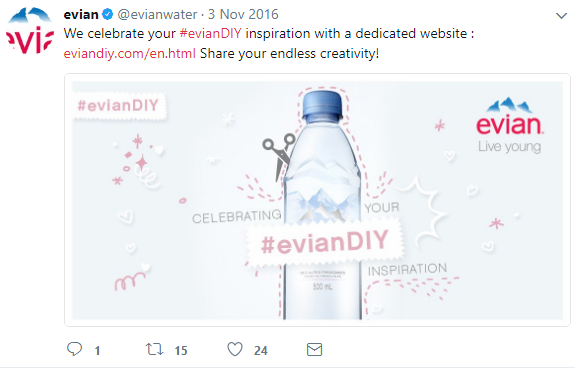Viewport: 575px width, 370px height.
Task: Click the central #evianDIY banner on bottle
Action: pos(325,242)
